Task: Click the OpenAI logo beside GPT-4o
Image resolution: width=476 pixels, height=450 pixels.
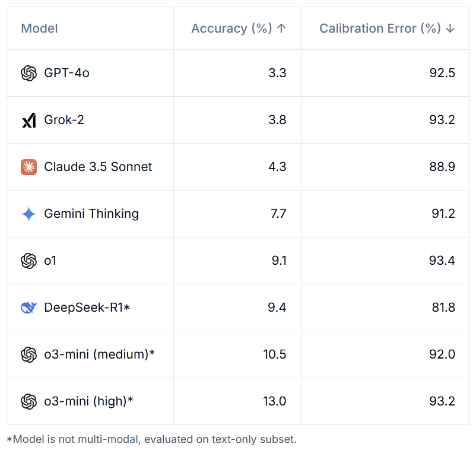Action: pyautogui.click(x=28, y=73)
